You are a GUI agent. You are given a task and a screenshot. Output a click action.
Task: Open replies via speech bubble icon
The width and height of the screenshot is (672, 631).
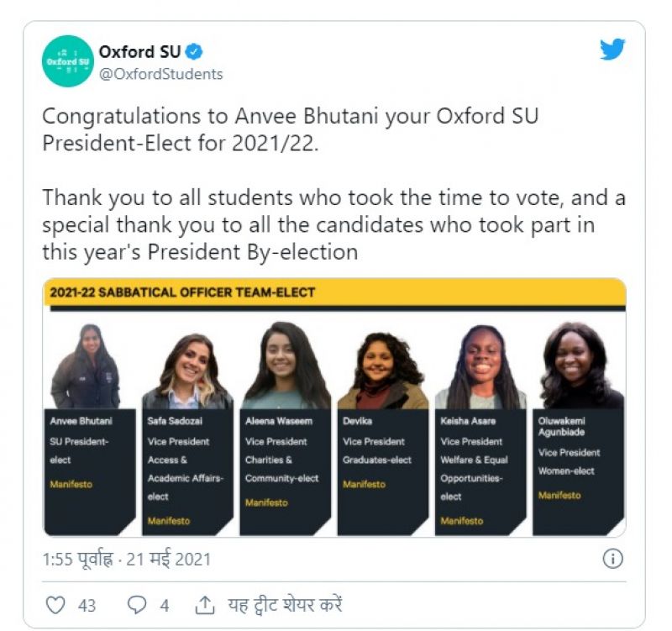(x=136, y=605)
